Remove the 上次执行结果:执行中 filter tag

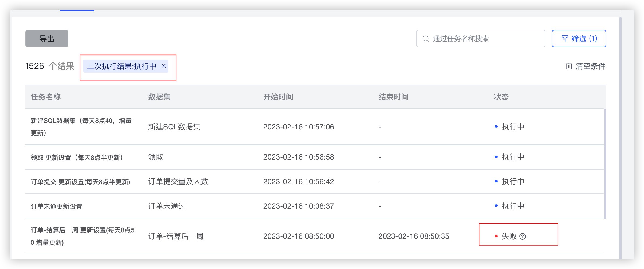[x=163, y=66]
